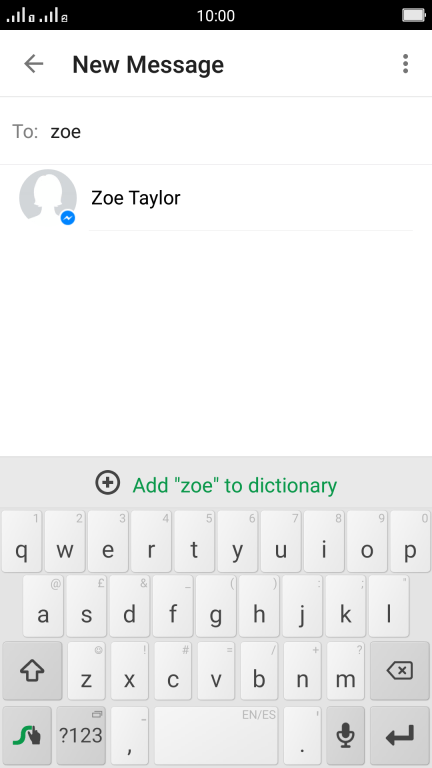Tap the EN/ES spacebar
432x768 pixels.
point(216,735)
